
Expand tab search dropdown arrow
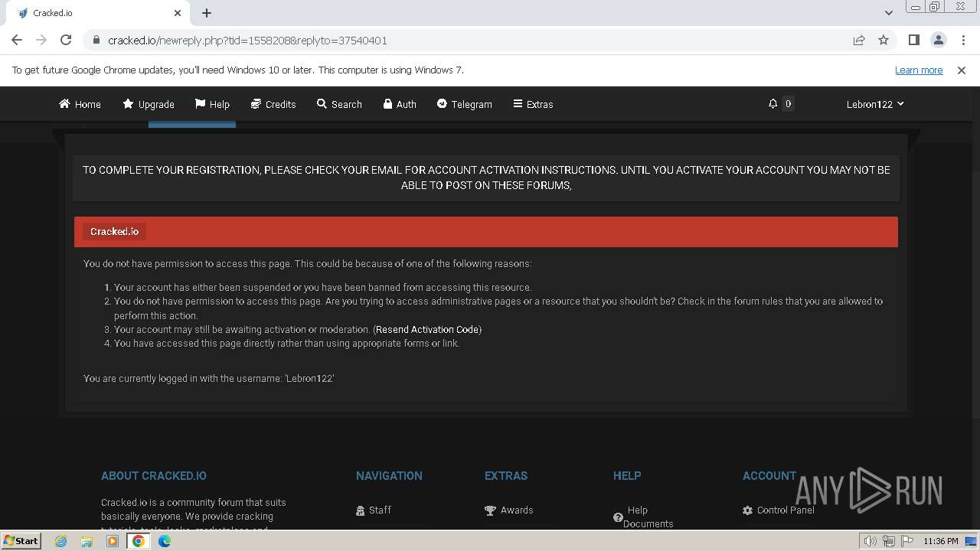[x=889, y=13]
